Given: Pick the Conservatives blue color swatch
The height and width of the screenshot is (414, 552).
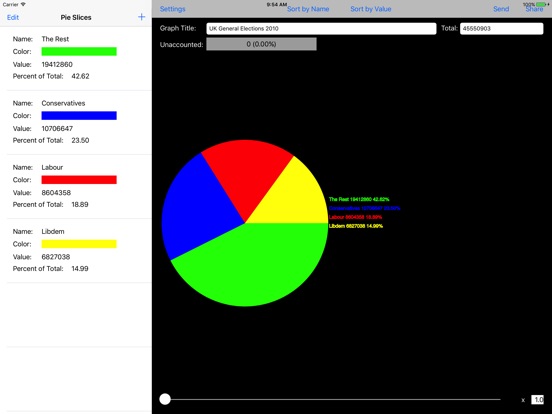Looking at the screenshot, I should point(79,115).
